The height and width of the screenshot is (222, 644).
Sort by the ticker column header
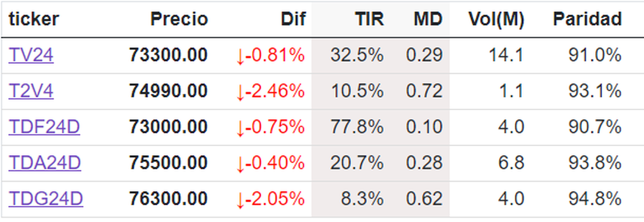pyautogui.click(x=33, y=19)
